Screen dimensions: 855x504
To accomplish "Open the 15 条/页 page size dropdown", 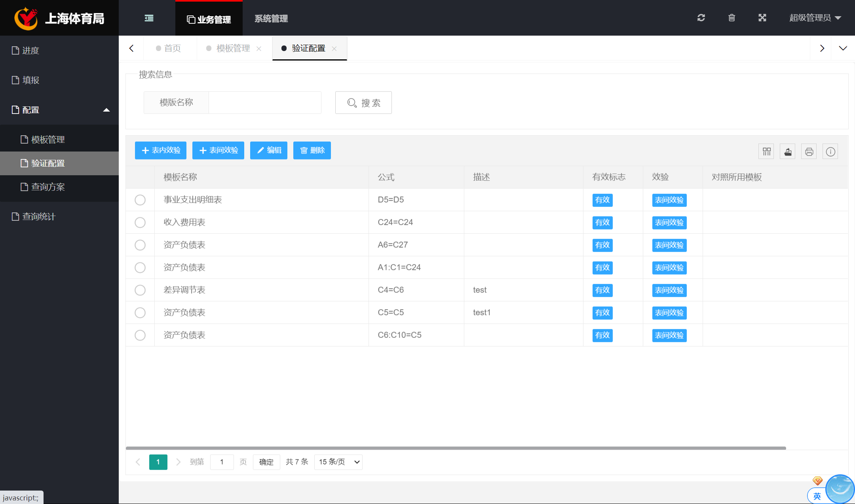I will (x=338, y=462).
